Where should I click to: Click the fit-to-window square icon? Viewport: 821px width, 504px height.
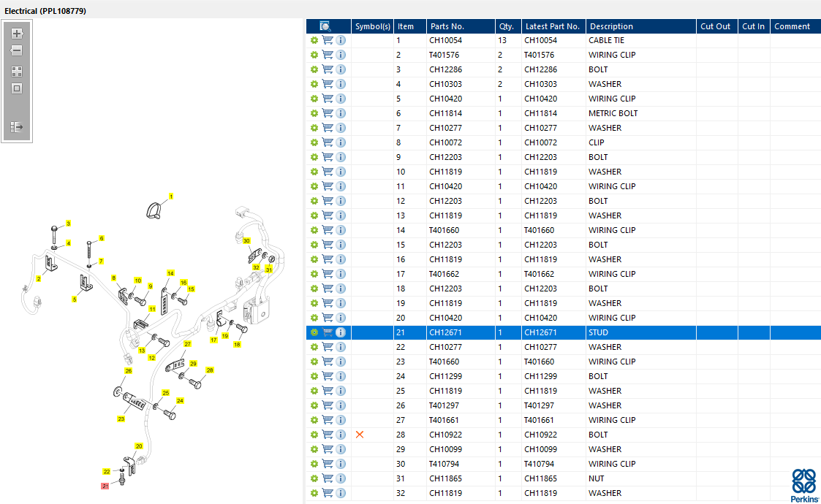(17, 88)
